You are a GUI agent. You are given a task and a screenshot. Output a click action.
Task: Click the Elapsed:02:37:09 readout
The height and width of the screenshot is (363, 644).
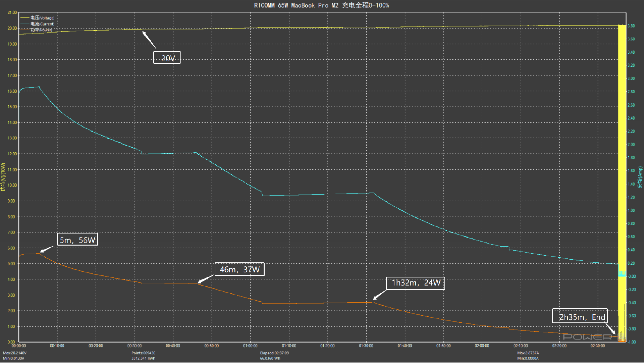coord(274,353)
